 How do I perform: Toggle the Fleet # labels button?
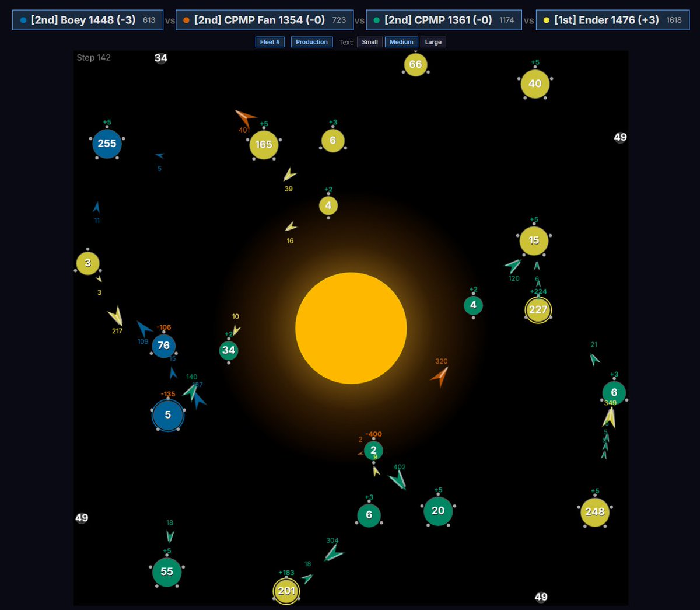point(270,42)
